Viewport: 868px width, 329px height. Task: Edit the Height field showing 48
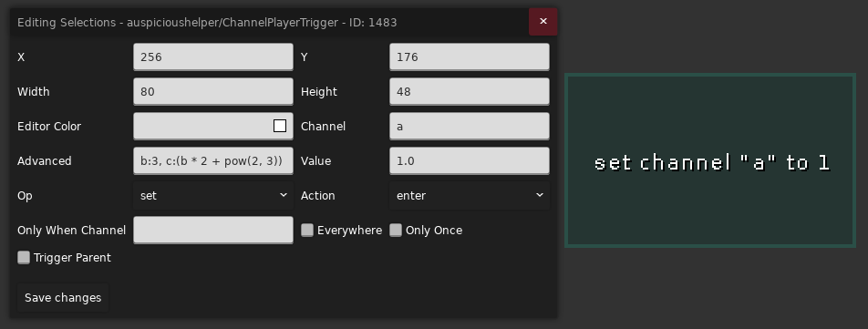click(470, 92)
